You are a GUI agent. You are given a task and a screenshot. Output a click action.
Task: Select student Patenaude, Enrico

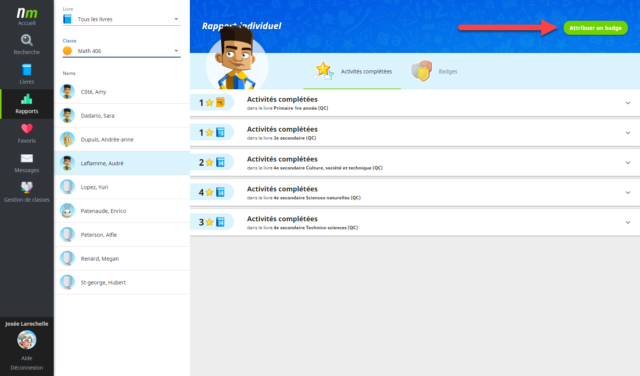tap(122, 211)
